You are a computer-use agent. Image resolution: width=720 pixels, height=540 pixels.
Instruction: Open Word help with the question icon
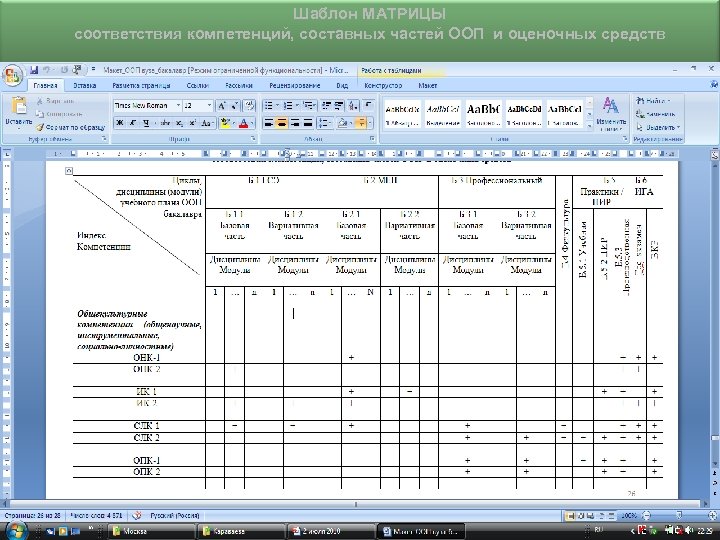714,85
